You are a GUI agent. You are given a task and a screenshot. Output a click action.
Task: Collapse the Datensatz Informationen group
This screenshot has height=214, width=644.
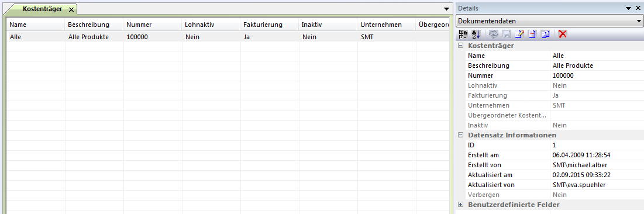[x=460, y=134]
